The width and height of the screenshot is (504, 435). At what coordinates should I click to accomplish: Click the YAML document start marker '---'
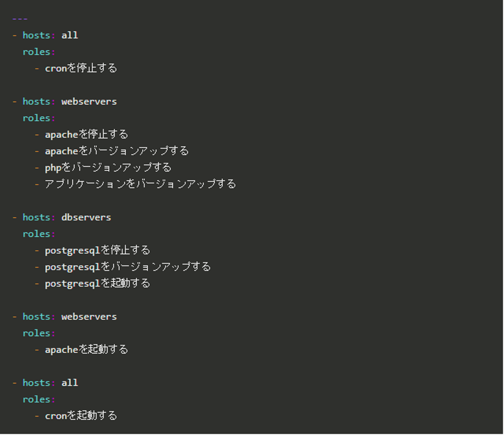tap(20, 19)
